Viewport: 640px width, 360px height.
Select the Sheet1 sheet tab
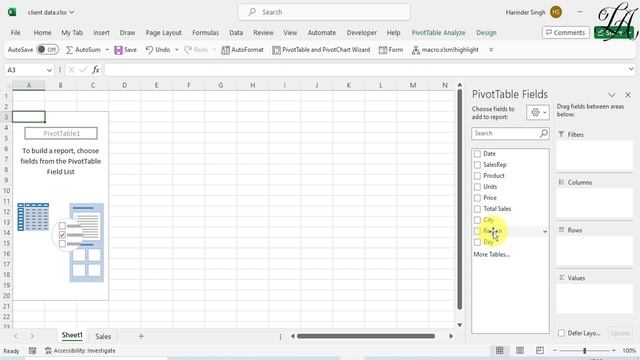click(x=72, y=336)
